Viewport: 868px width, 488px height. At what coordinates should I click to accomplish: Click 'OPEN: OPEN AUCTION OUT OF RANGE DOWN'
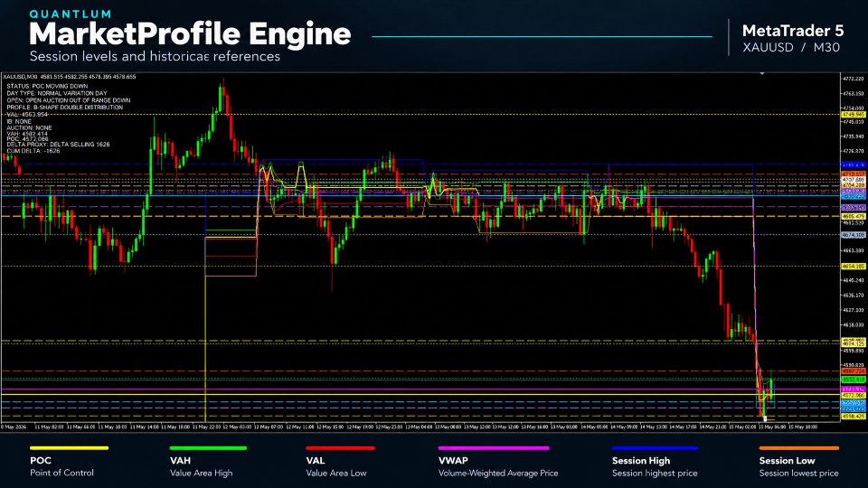[69, 100]
